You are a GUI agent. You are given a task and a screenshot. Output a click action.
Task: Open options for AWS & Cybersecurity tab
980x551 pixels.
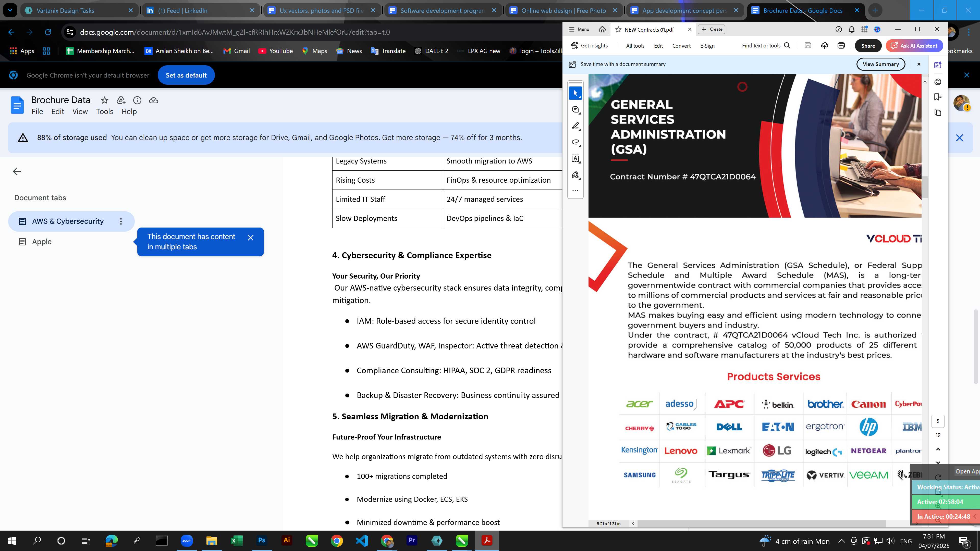click(x=121, y=221)
